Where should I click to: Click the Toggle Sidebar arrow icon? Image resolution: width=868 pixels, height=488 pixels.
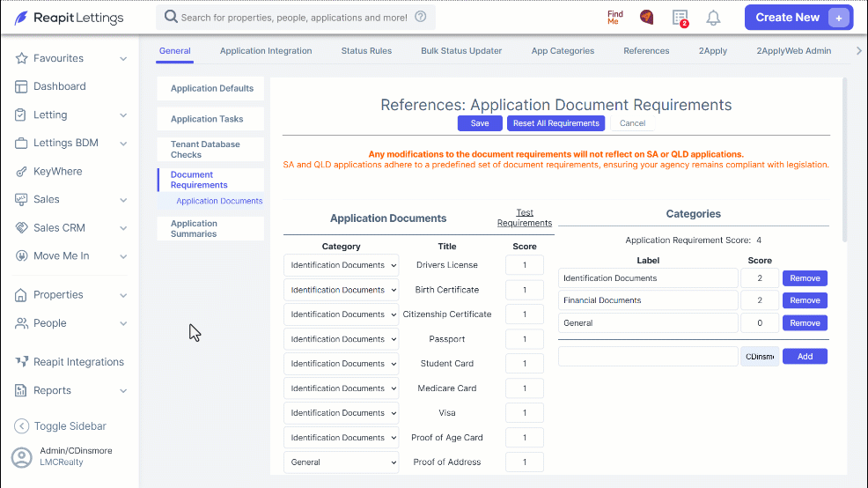click(21, 426)
